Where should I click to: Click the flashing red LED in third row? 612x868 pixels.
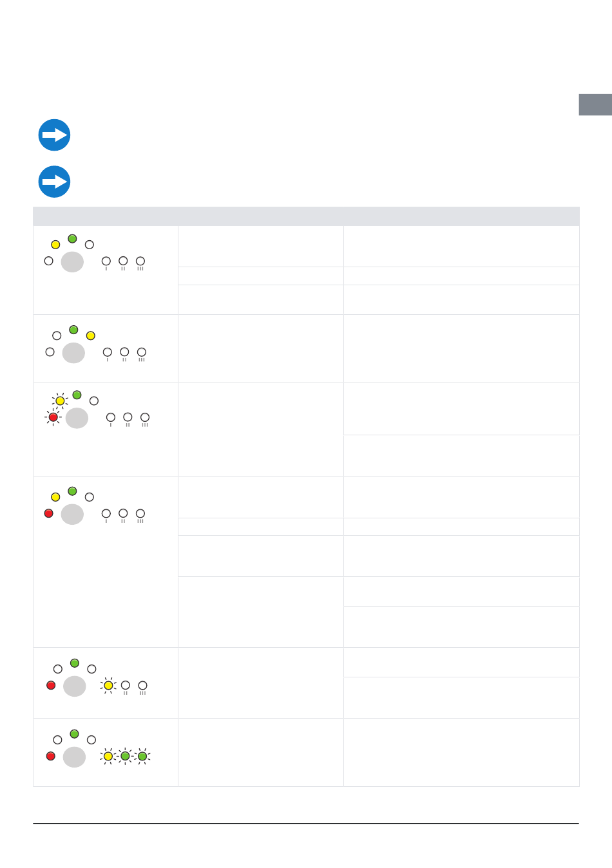coord(53,417)
